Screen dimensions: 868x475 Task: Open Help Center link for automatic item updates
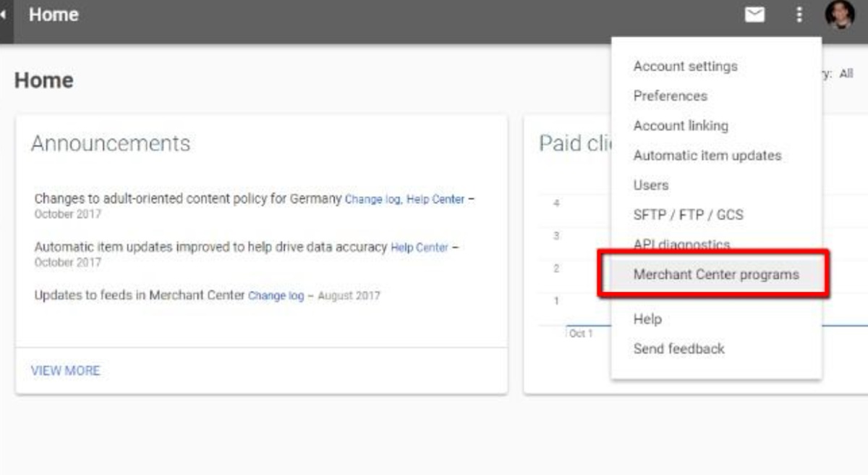click(420, 248)
